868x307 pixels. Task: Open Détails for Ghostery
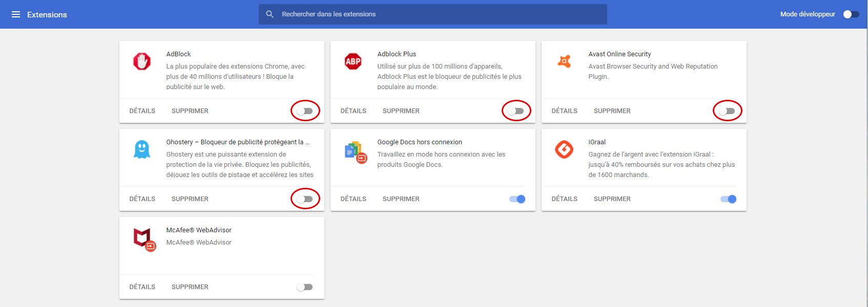pos(142,199)
